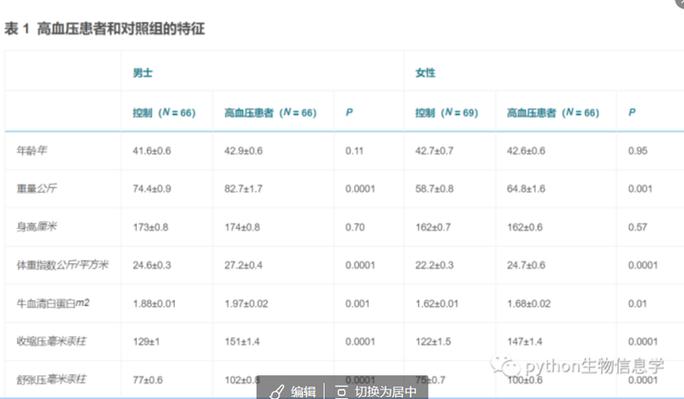684x399 pixels.
Task: Click the 女性 column group header
Action: [425, 73]
